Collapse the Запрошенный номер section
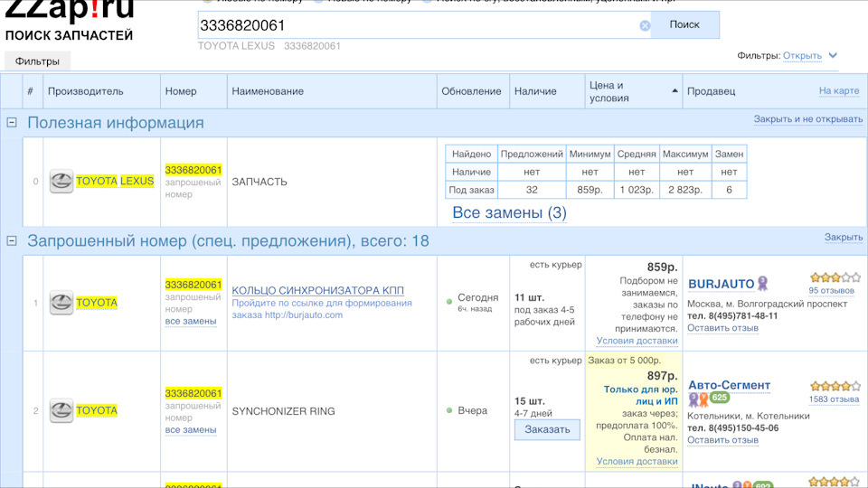 click(12, 241)
